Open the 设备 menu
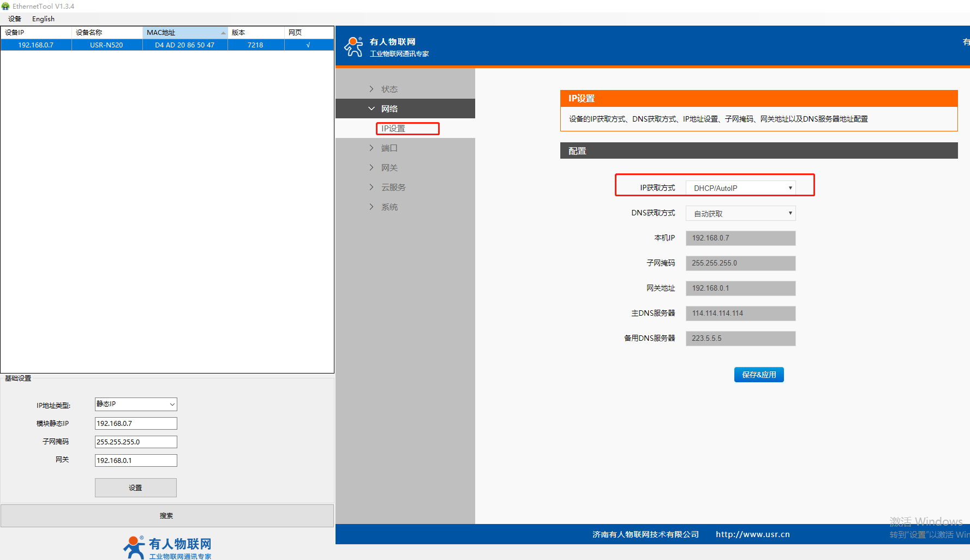 pos(15,19)
